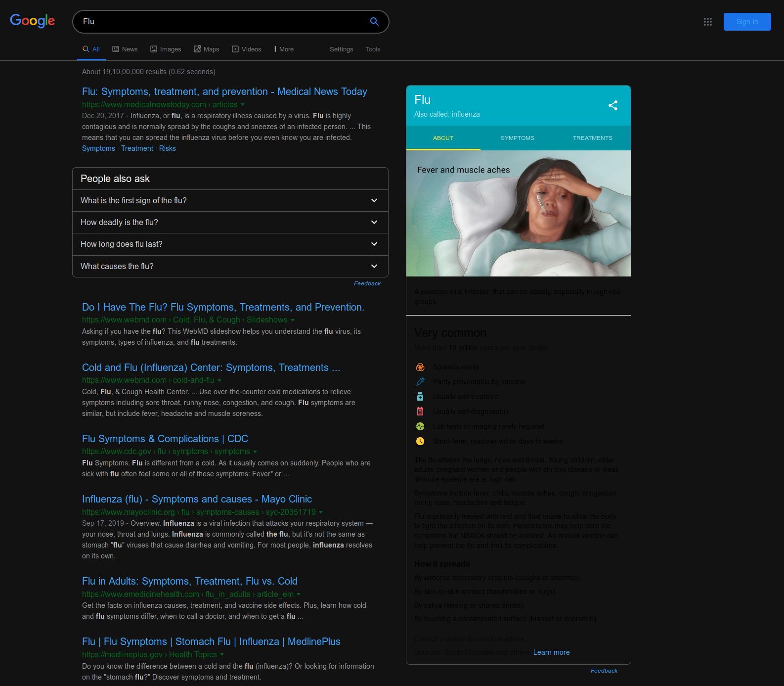Switch to Images results

(x=166, y=49)
